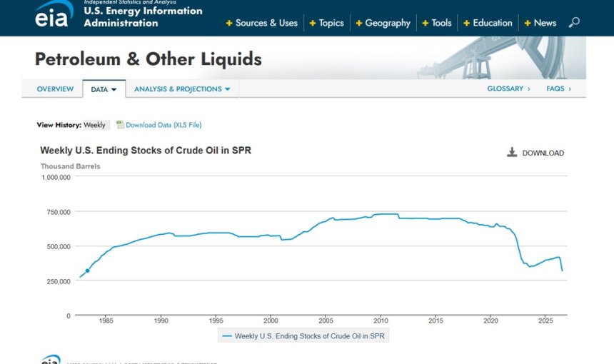Click the EIA logo in header
Screen dimensions: 614x364
pyautogui.click(x=54, y=14)
